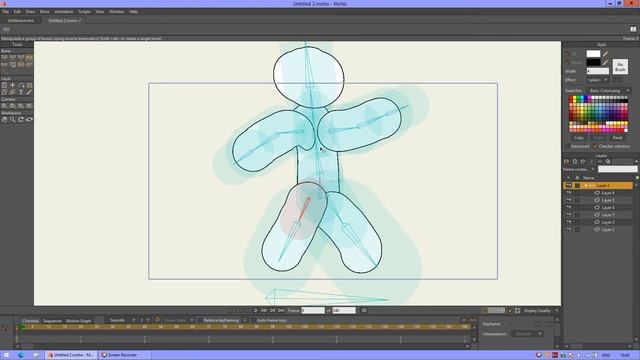640x360 pixels.
Task: Select the Orbit Workspace tool
Action: coord(29,120)
